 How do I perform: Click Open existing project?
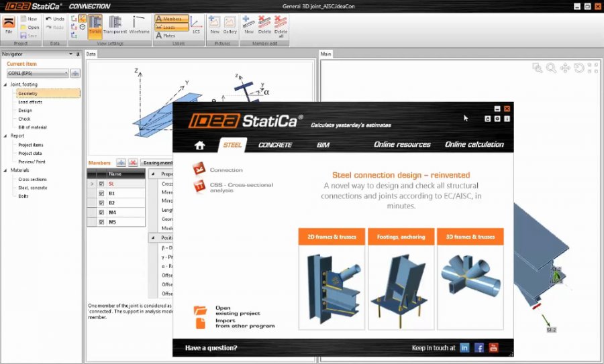coord(228,310)
